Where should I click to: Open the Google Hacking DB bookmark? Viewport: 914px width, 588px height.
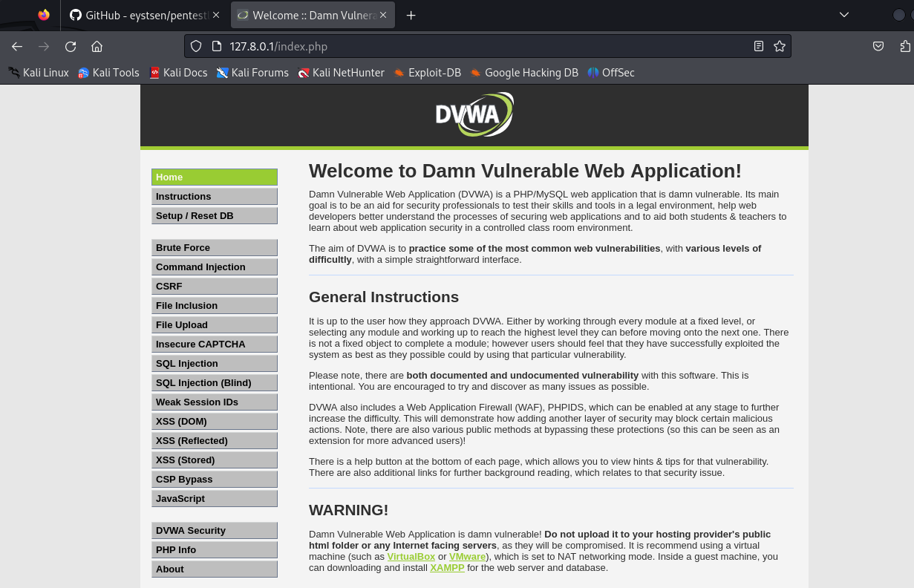523,73
